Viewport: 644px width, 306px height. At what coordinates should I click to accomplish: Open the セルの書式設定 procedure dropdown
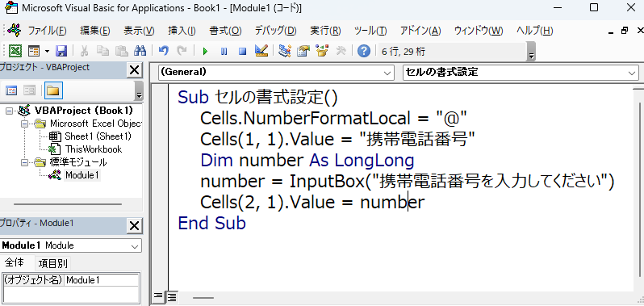(521, 73)
